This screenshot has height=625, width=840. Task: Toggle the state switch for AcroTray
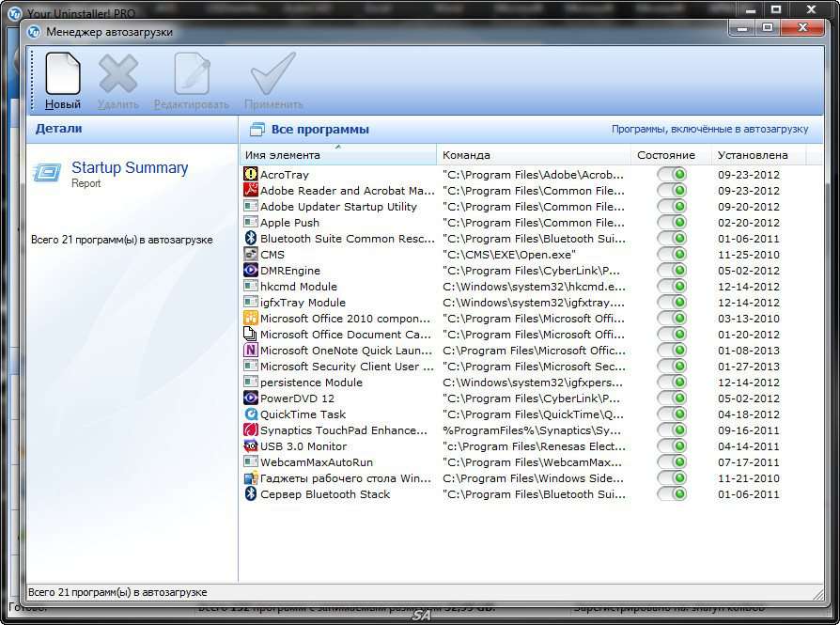pos(672,175)
